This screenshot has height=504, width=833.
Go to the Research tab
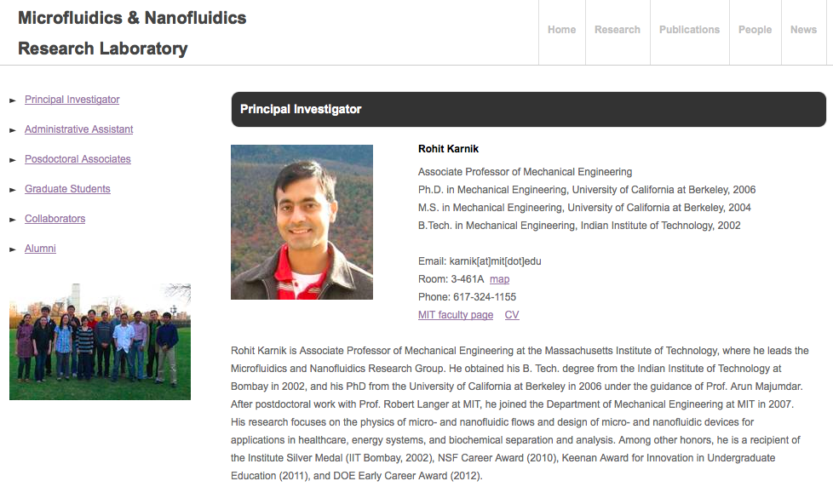pyautogui.click(x=618, y=30)
